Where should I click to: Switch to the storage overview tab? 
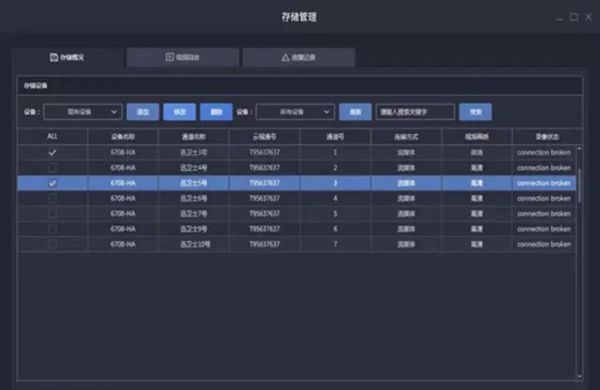[x=67, y=57]
